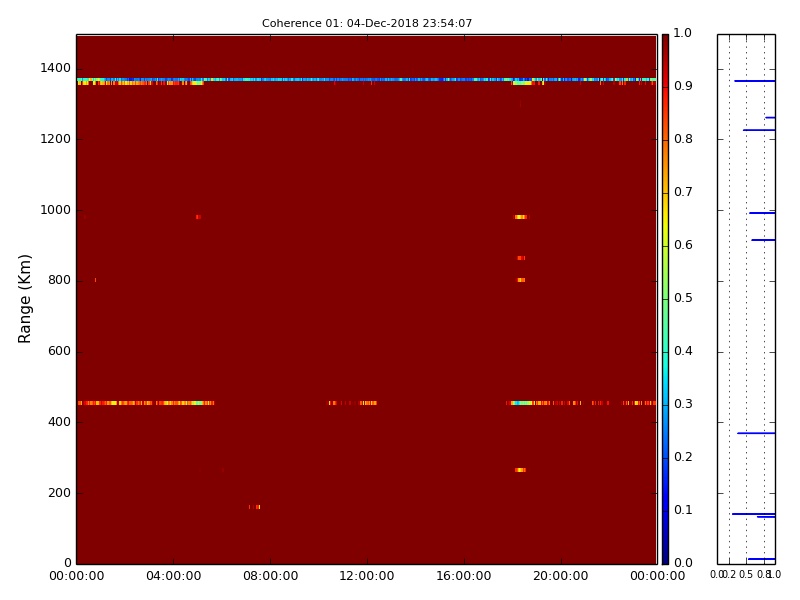
Task: Click the colorbar at the red 1.0 end
Action: tap(665, 40)
